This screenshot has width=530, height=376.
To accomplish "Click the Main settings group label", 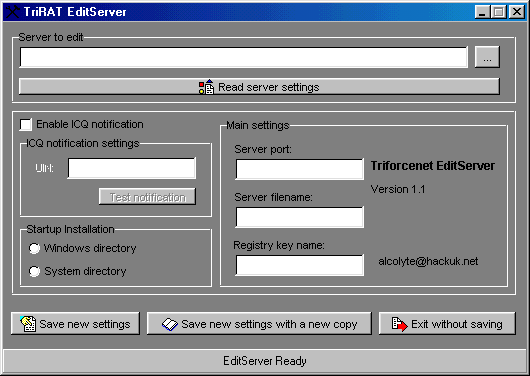I will click(x=258, y=125).
